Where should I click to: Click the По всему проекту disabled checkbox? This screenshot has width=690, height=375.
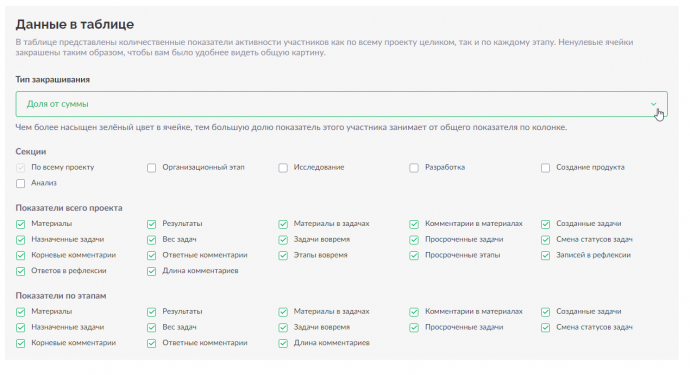[x=21, y=168]
